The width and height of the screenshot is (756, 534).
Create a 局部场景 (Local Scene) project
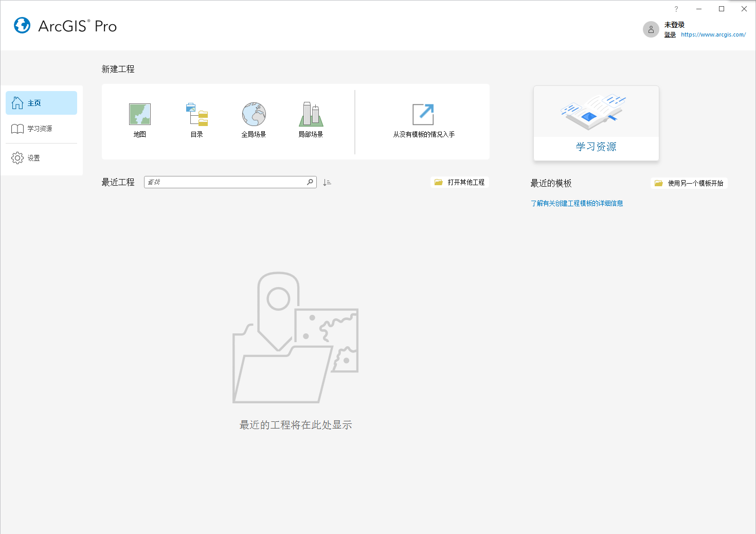[311, 120]
